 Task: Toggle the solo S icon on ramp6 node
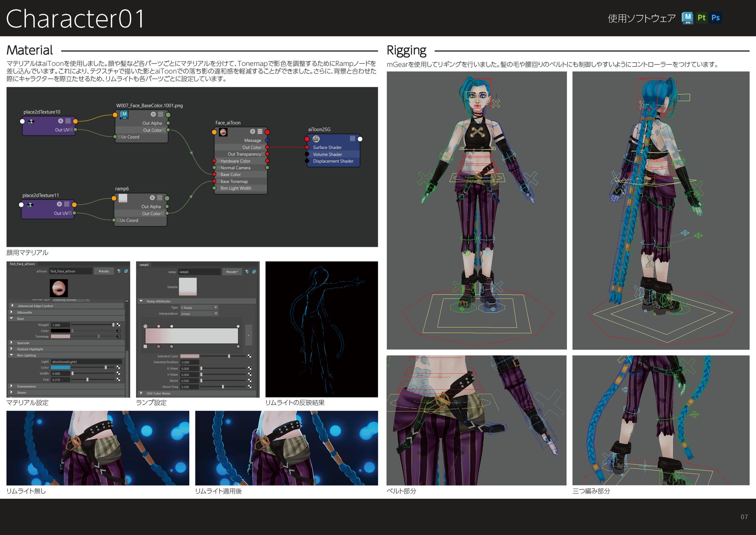click(x=152, y=198)
